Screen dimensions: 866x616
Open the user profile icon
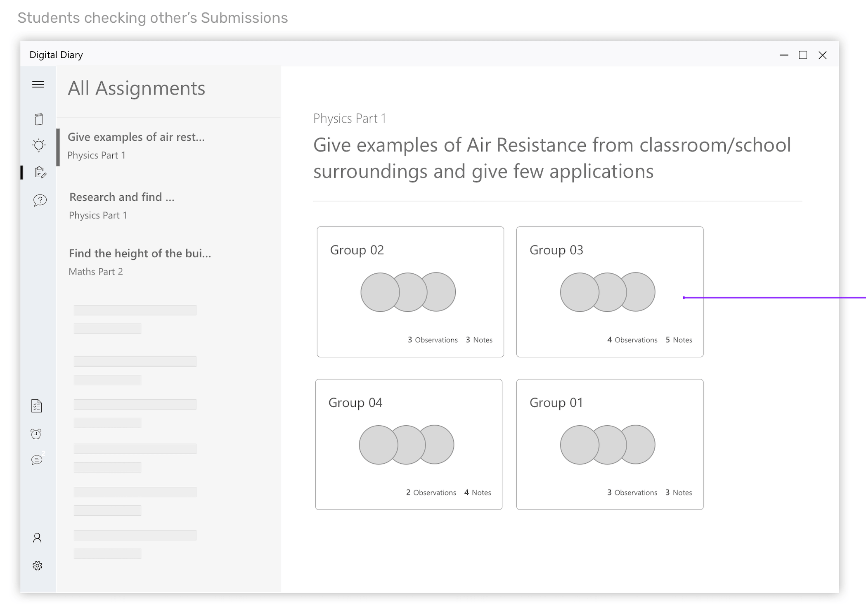click(x=37, y=538)
